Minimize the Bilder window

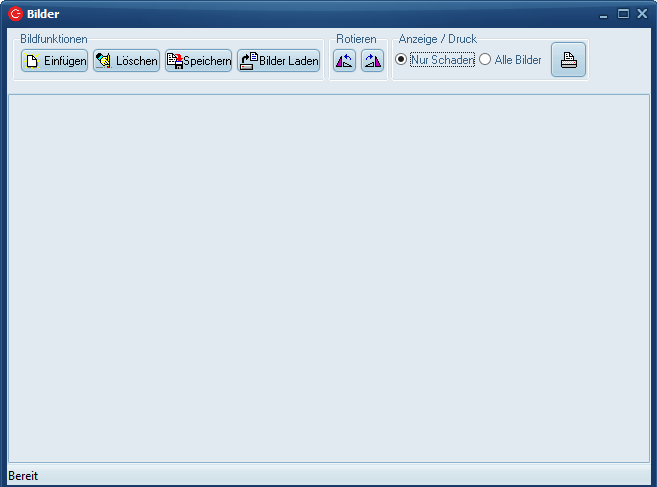(604, 14)
